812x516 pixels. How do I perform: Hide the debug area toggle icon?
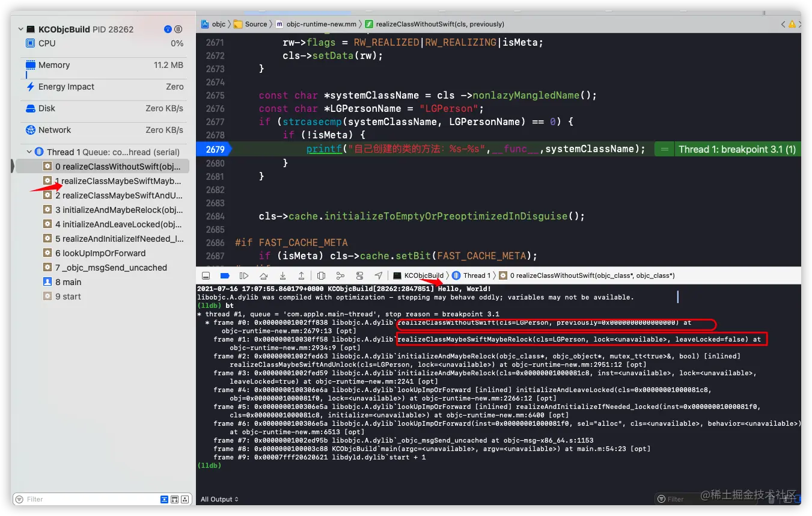[x=206, y=275]
